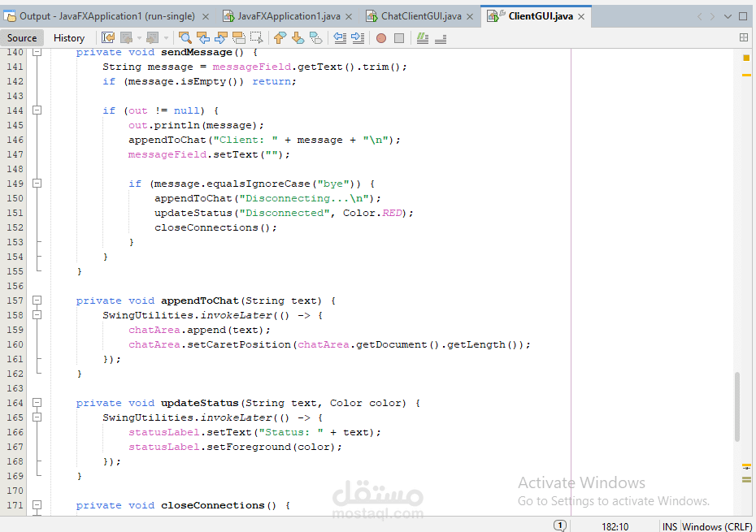Image resolution: width=756 pixels, height=532 pixels.
Task: Stop macro recording square icon
Action: pos(399,38)
